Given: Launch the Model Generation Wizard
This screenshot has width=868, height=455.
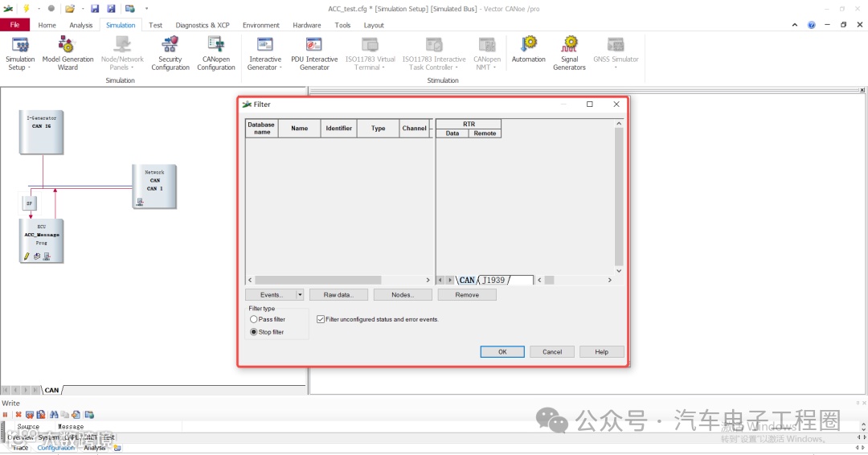Looking at the screenshot, I should (68, 54).
